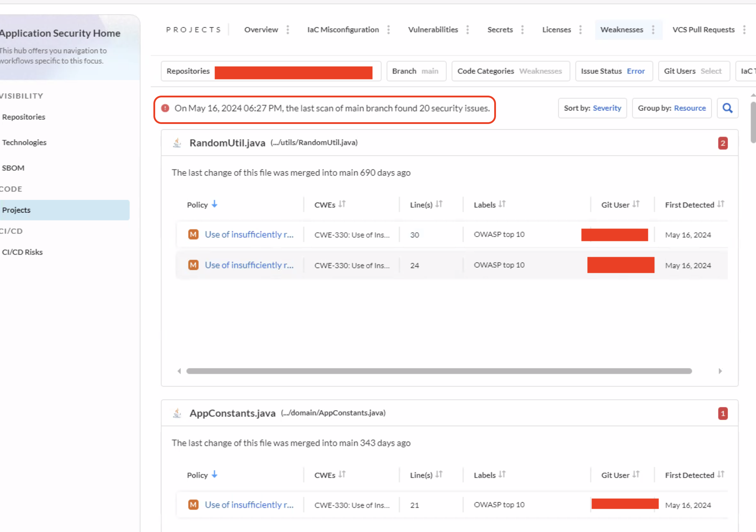Click medium severity M icon on line 30 row
756x532 pixels.
pos(193,234)
